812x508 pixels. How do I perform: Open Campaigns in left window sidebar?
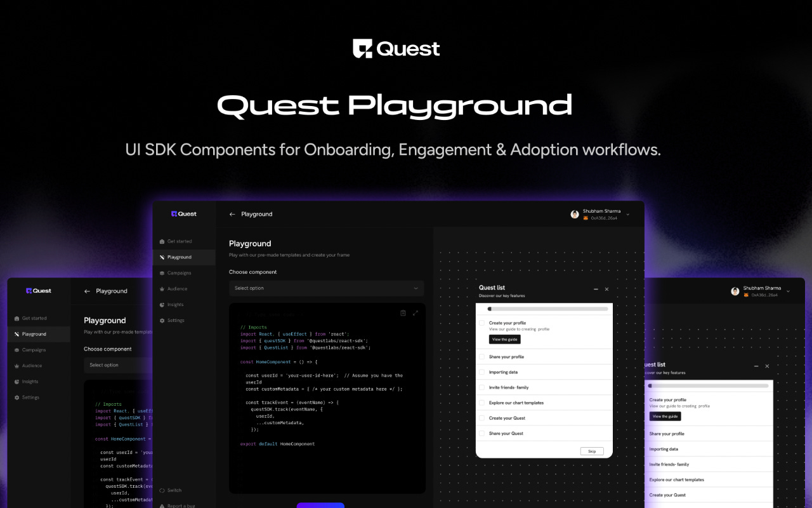click(x=34, y=350)
